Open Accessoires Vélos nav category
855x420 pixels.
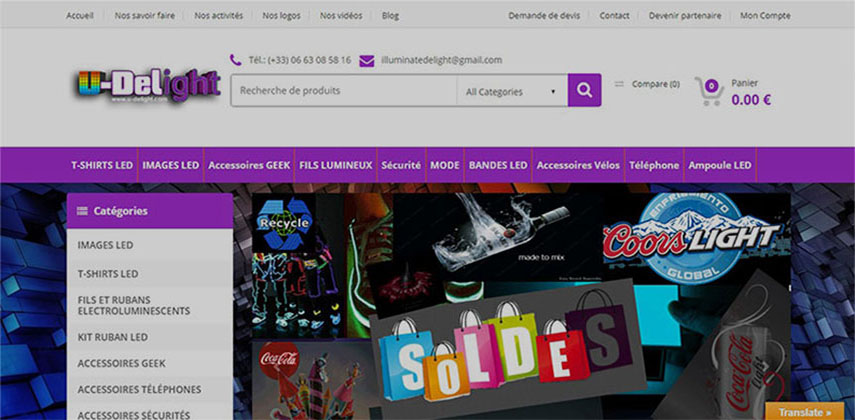[579, 165]
